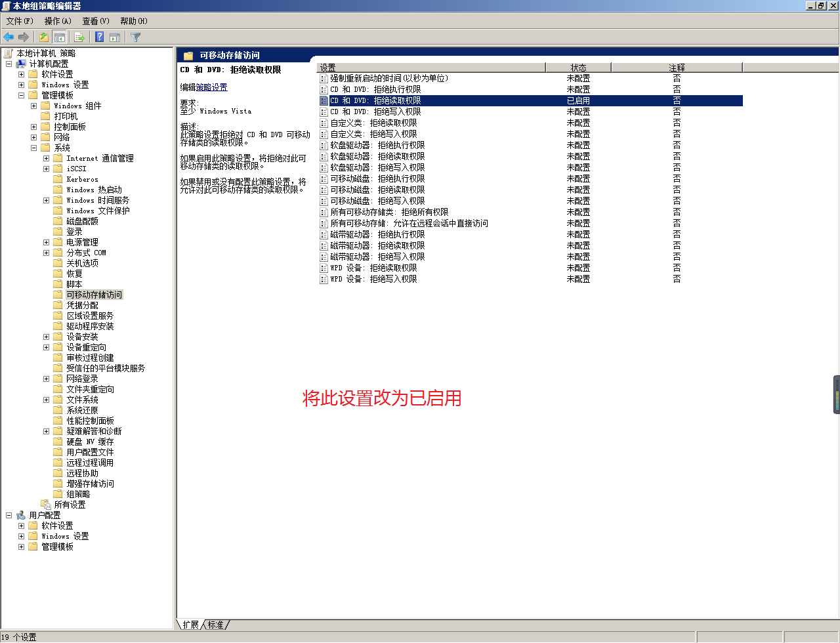Click the policy icon of 自定义类: 拒绝读取权限
The width and height of the screenshot is (840, 643).
[324, 123]
